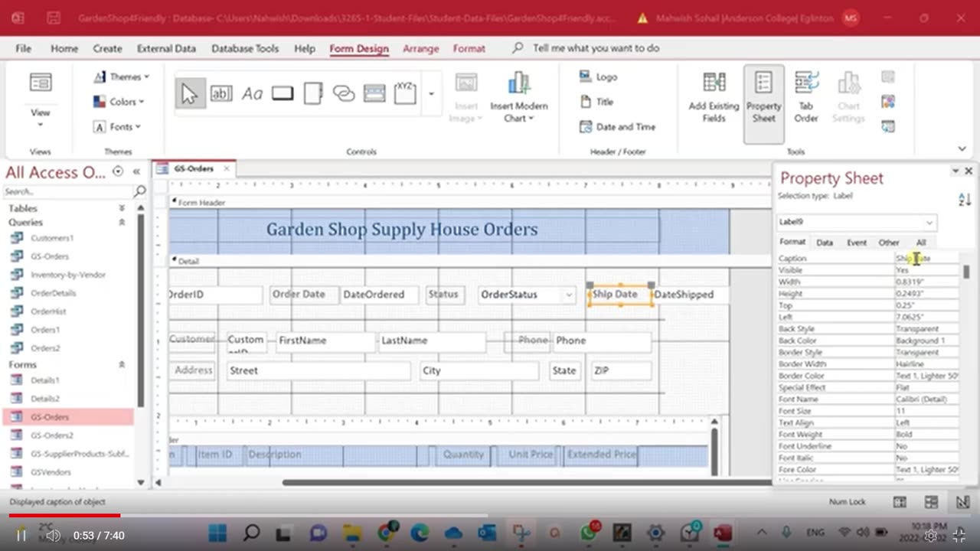
Task: Add a Title to the form
Action: pos(596,102)
